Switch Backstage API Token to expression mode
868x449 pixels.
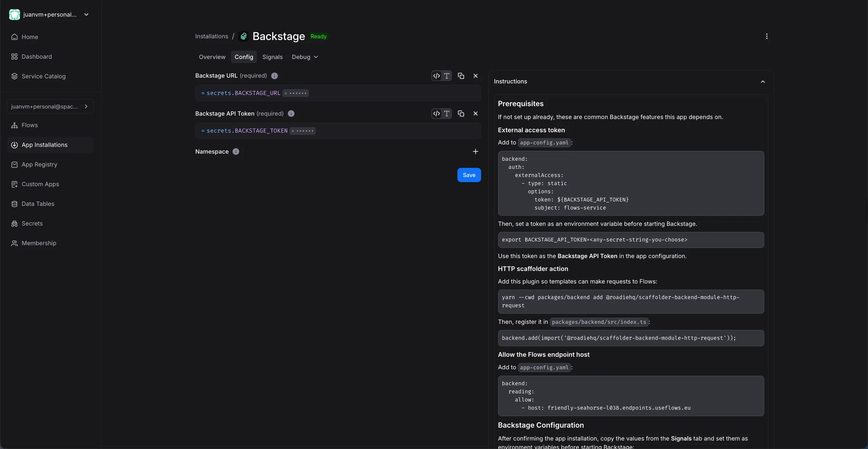tap(437, 114)
